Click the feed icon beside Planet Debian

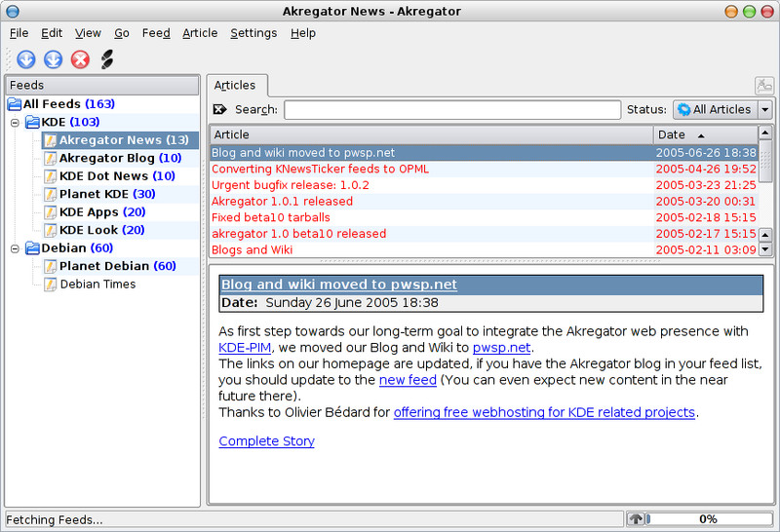50,266
